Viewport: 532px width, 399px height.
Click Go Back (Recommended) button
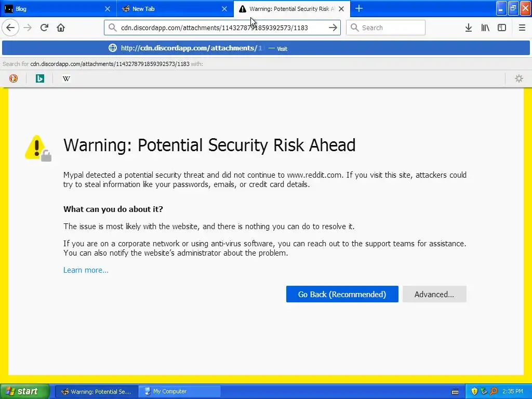[342, 294]
